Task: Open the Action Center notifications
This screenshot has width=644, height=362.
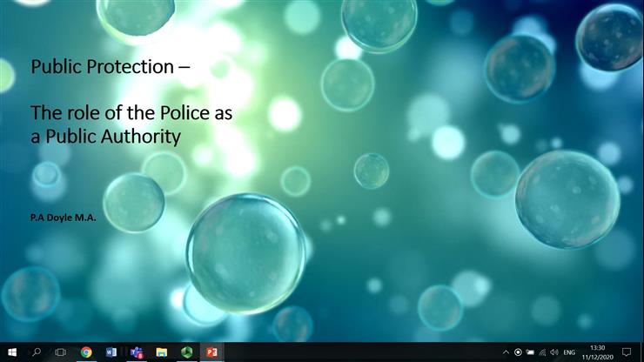Action: (x=626, y=352)
